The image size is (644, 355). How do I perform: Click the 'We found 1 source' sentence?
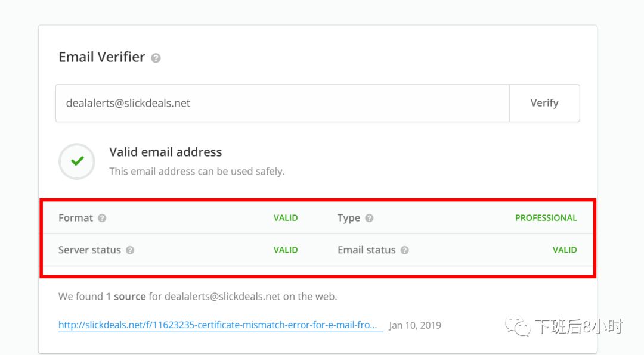(197, 296)
